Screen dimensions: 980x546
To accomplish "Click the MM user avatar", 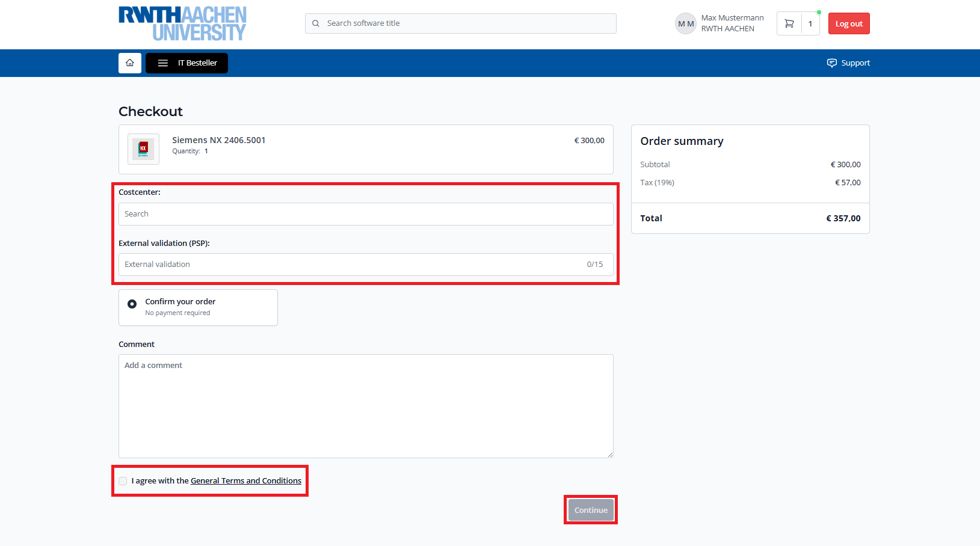I will point(685,24).
